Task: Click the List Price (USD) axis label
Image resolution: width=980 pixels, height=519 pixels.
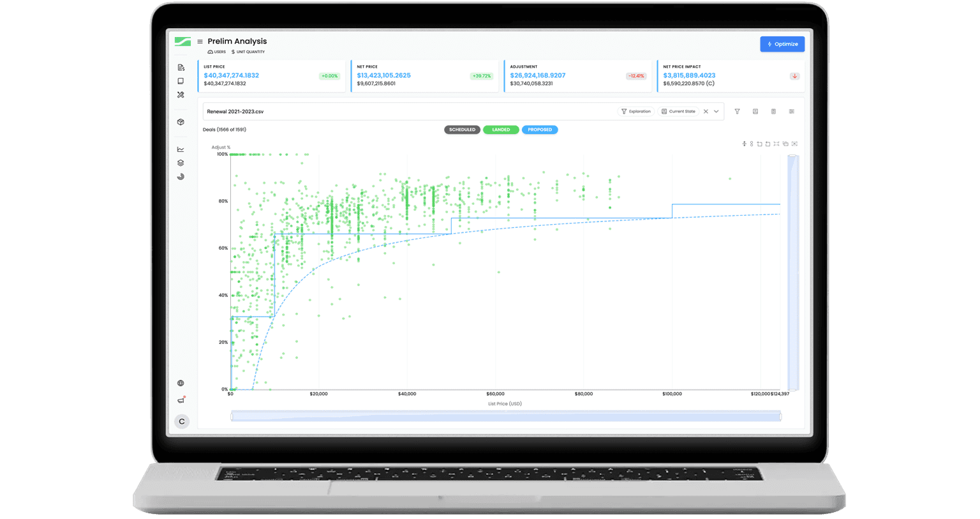Action: click(x=505, y=403)
